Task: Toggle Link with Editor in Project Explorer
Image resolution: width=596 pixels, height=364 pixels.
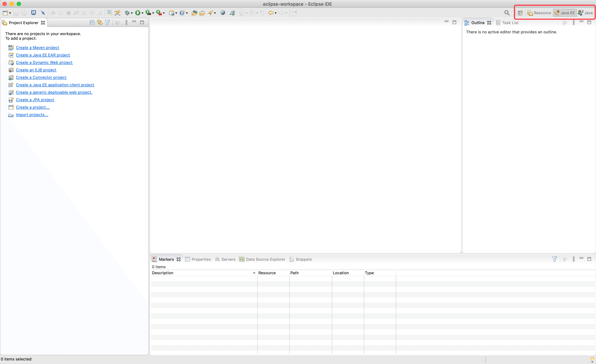Action: [x=100, y=23]
